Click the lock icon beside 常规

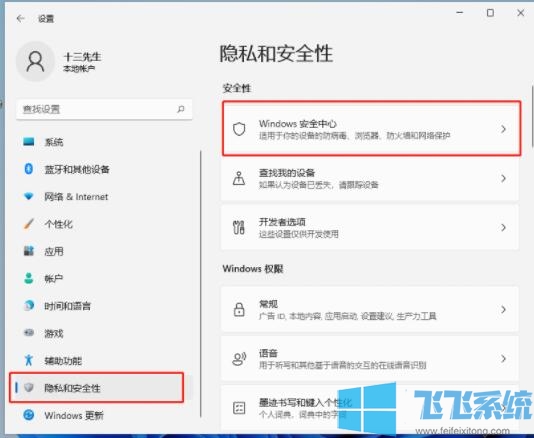(x=239, y=309)
